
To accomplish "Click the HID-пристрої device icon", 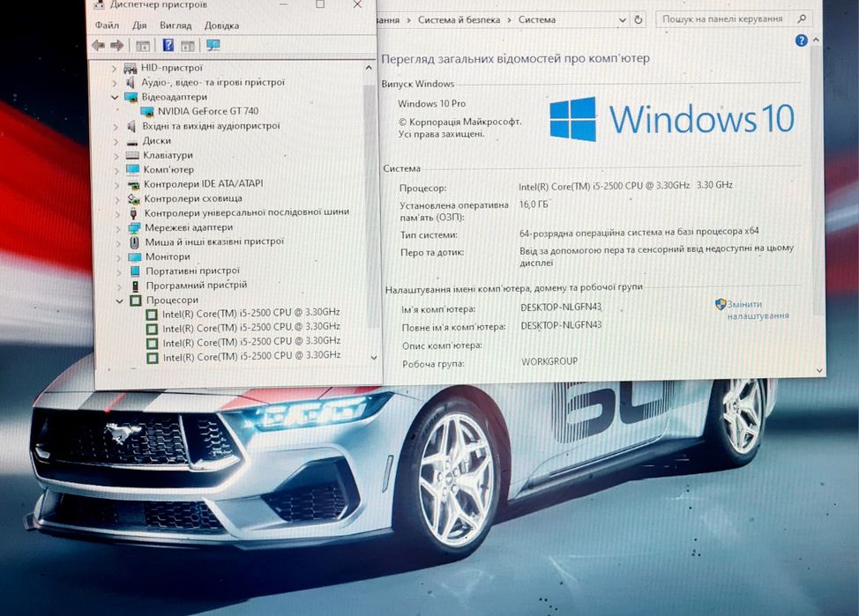I will [x=131, y=68].
